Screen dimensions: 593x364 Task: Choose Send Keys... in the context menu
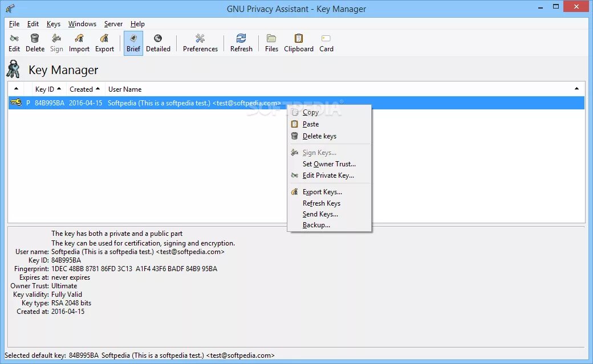pos(329,214)
